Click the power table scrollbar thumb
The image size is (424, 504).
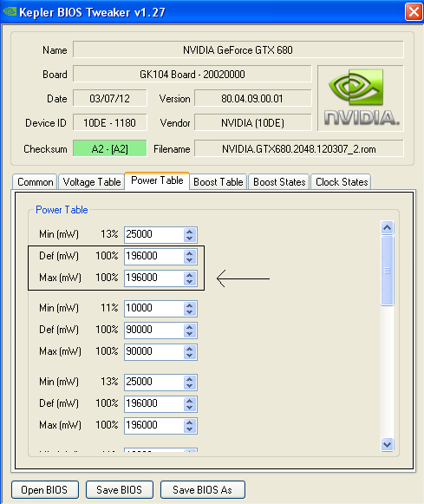pos(387,271)
